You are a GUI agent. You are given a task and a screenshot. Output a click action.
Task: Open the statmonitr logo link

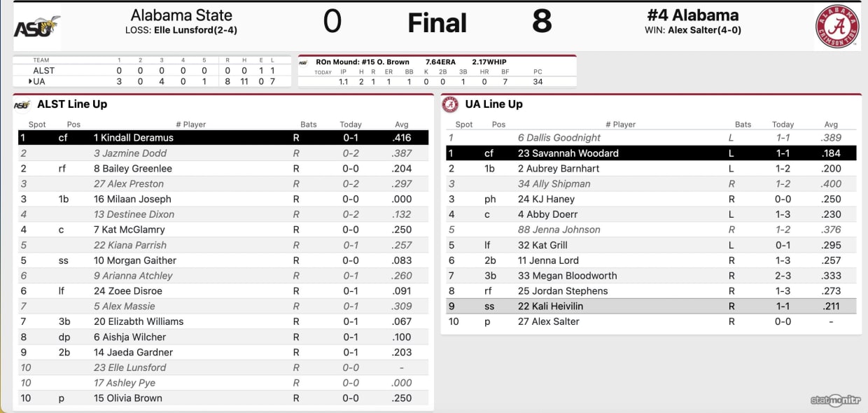(x=835, y=400)
